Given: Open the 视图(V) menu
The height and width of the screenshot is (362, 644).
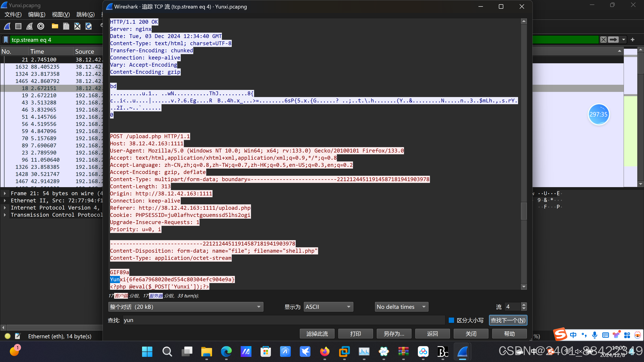Looking at the screenshot, I should click(x=61, y=15).
